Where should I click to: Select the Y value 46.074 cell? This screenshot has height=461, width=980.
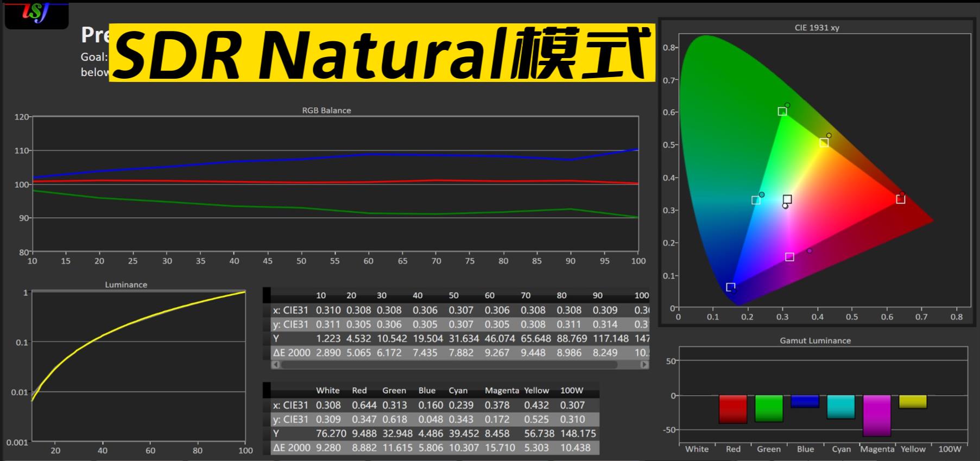tap(500, 338)
